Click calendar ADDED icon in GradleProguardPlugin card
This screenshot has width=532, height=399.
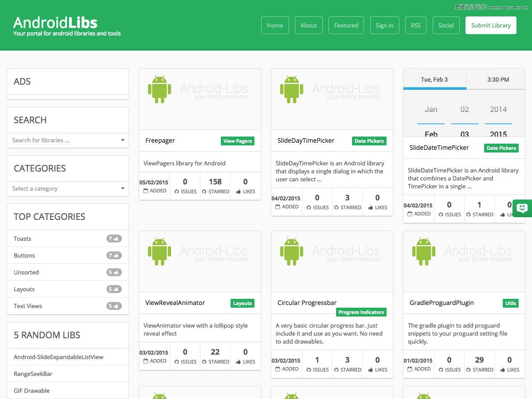pyautogui.click(x=410, y=369)
